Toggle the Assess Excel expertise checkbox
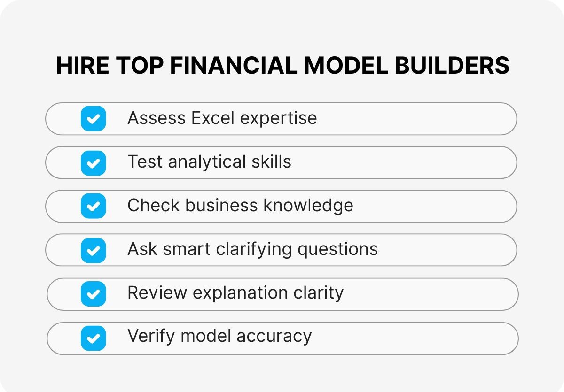The width and height of the screenshot is (564, 392). tap(93, 118)
